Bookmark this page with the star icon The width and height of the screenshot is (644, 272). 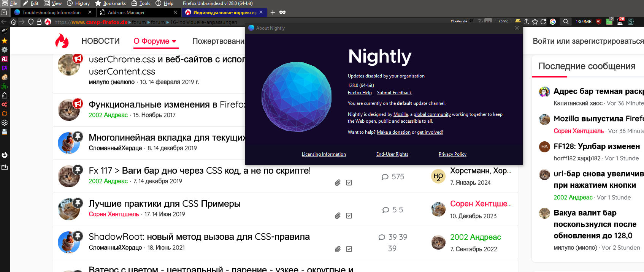click(535, 22)
